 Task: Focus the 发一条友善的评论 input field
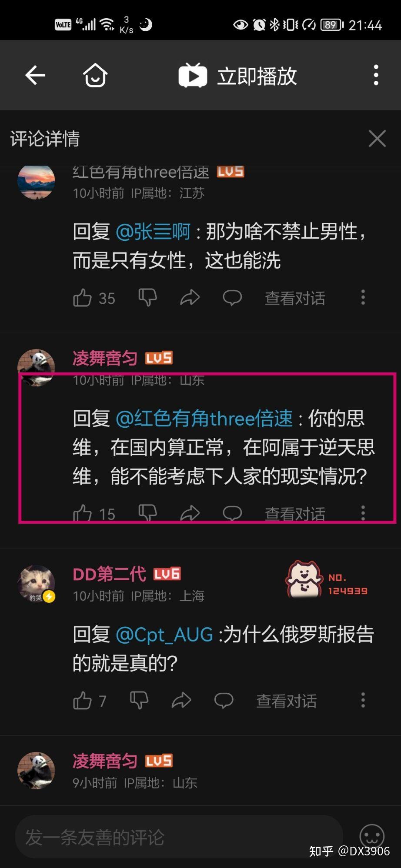tap(179, 837)
